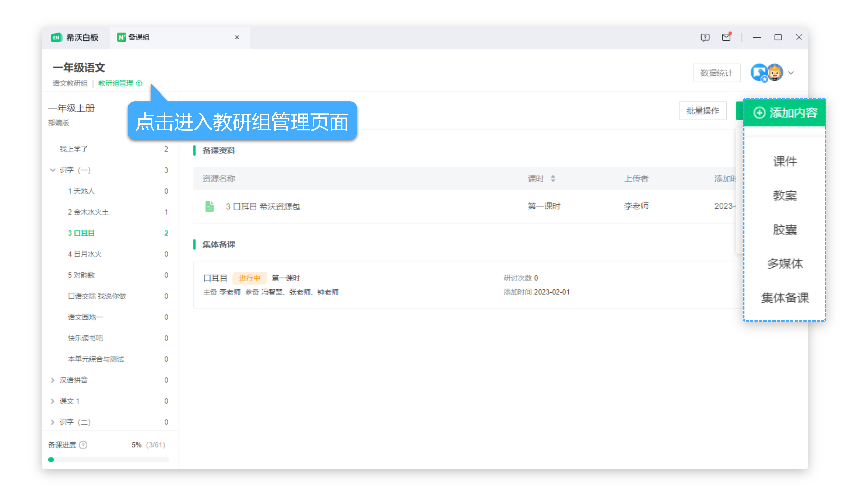Maximize the window
The image size is (868, 496).
pos(778,37)
